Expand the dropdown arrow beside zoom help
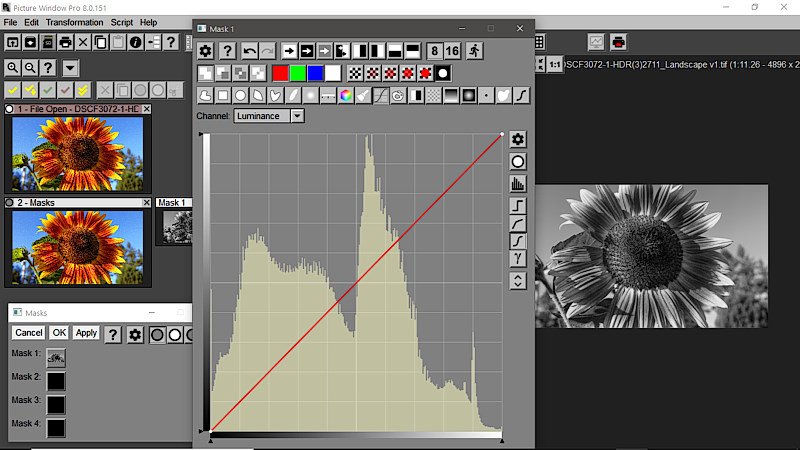800x450 pixels. [x=71, y=68]
